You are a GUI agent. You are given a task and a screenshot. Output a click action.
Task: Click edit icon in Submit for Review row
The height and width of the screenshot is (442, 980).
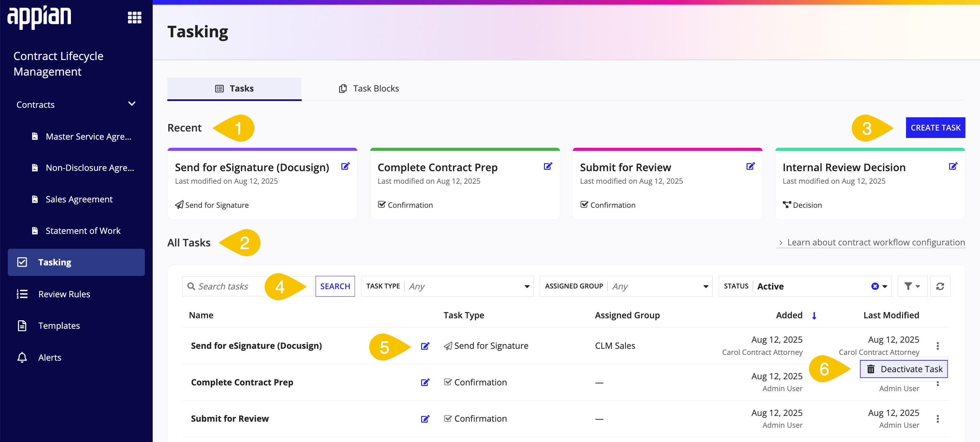pos(425,419)
